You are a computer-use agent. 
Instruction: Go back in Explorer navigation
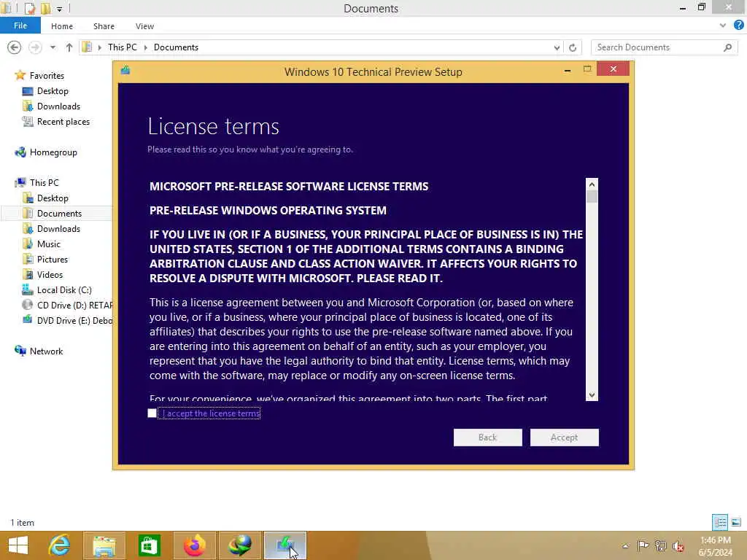click(x=15, y=47)
